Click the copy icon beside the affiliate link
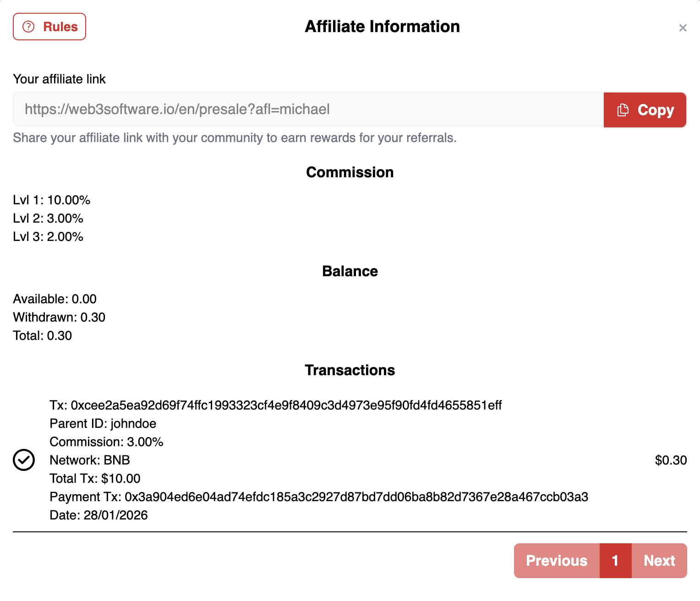Image resolution: width=700 pixels, height=601 pixels. click(x=623, y=110)
